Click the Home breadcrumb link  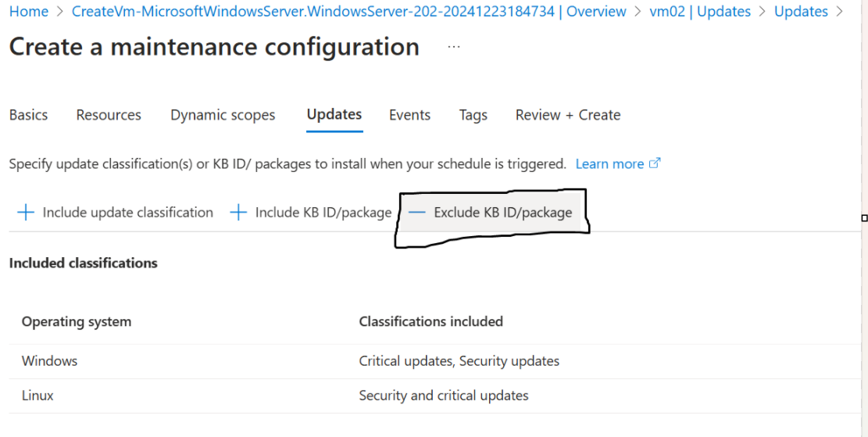point(29,11)
